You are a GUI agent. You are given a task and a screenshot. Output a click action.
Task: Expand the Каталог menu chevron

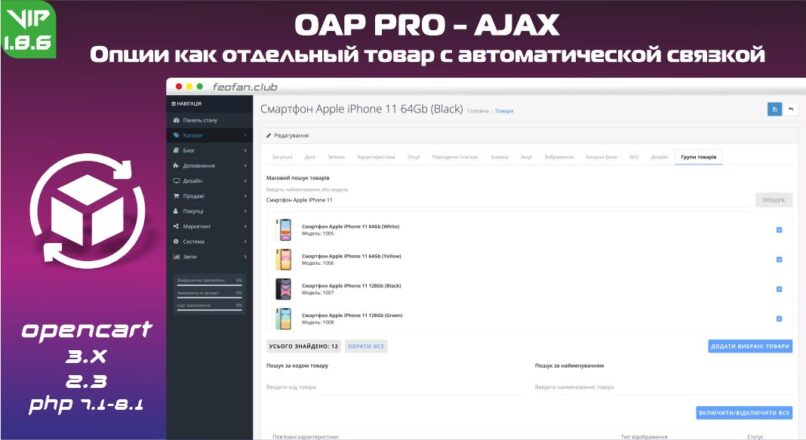tap(245, 135)
